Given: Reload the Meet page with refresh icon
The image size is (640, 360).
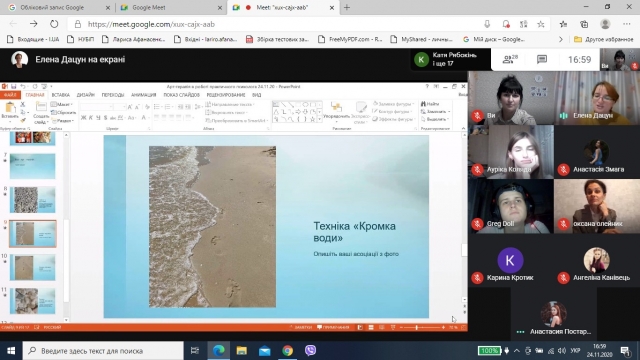Looking at the screenshot, I should point(54,24).
